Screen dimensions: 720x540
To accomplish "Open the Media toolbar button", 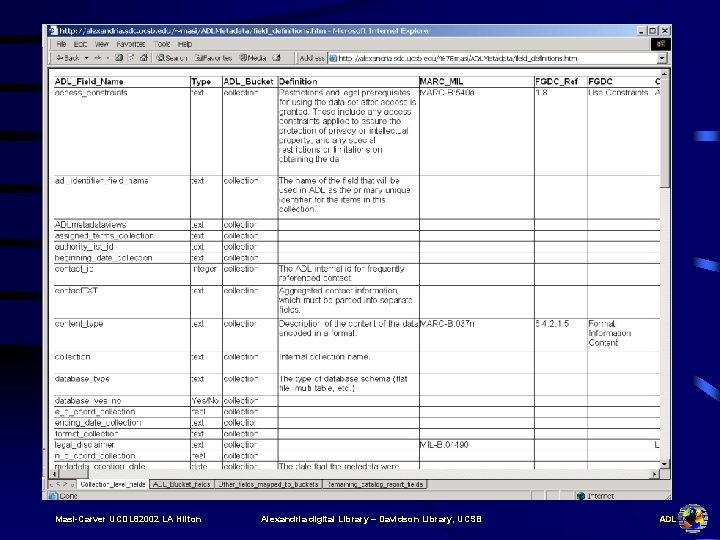I will tap(253, 58).
